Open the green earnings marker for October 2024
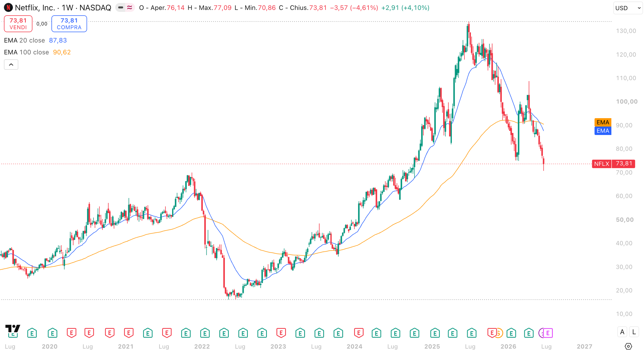The image size is (644, 353). (x=415, y=333)
